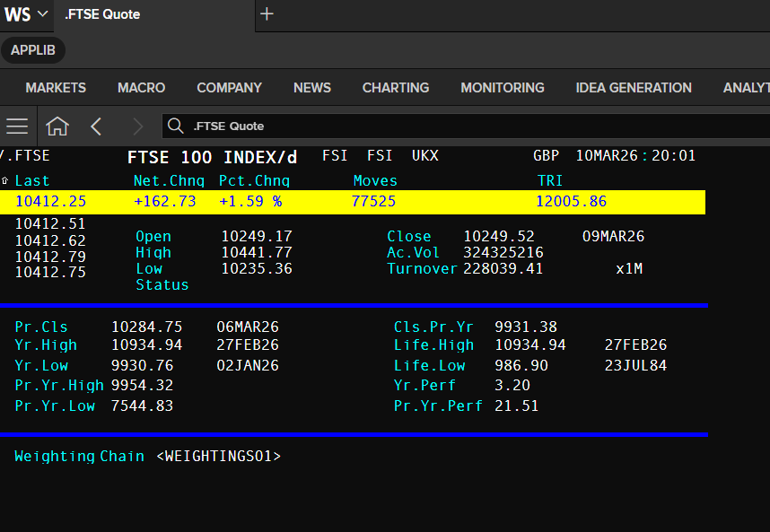
Task: Open the <WEIGHTINGS01> chain link
Action: [219, 456]
